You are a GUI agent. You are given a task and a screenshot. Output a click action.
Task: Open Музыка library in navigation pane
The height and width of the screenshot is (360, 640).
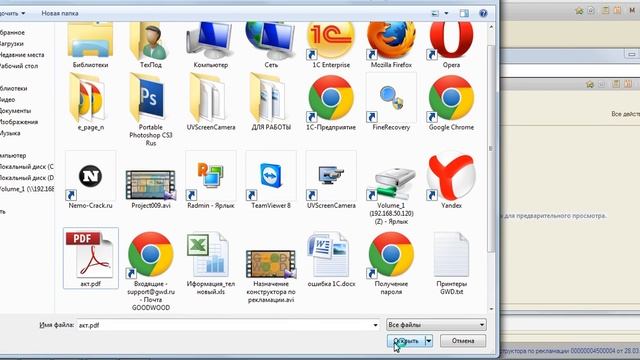(10, 133)
